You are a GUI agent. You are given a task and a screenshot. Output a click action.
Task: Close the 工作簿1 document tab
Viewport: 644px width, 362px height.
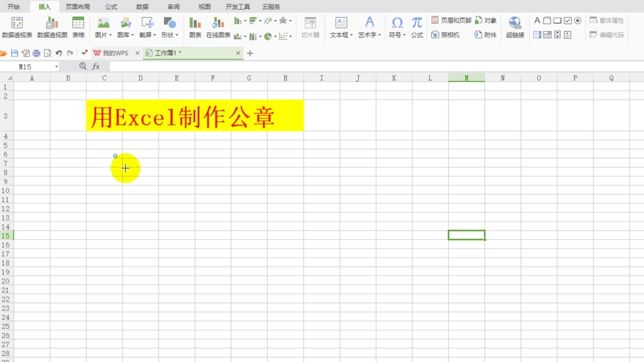(x=238, y=53)
